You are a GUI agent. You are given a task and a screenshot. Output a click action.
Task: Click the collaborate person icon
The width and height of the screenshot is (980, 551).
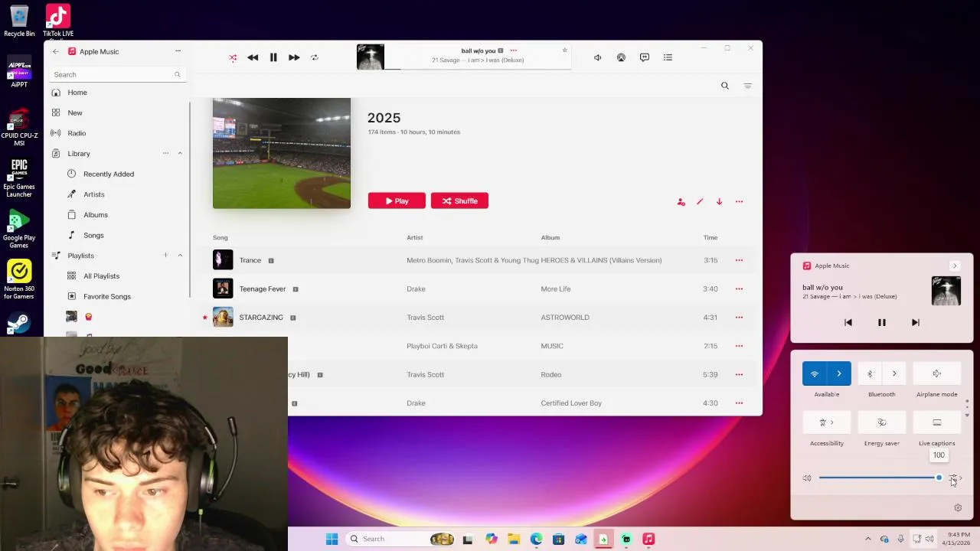[681, 202]
